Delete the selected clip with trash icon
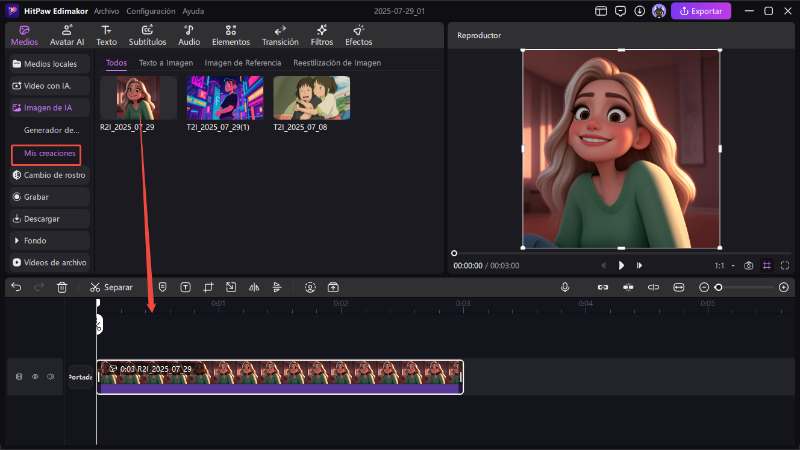The height and width of the screenshot is (450, 800). [x=62, y=287]
